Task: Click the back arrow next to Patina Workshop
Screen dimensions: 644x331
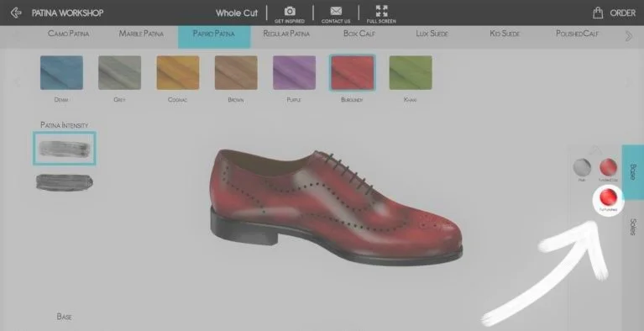Action: tap(16, 13)
